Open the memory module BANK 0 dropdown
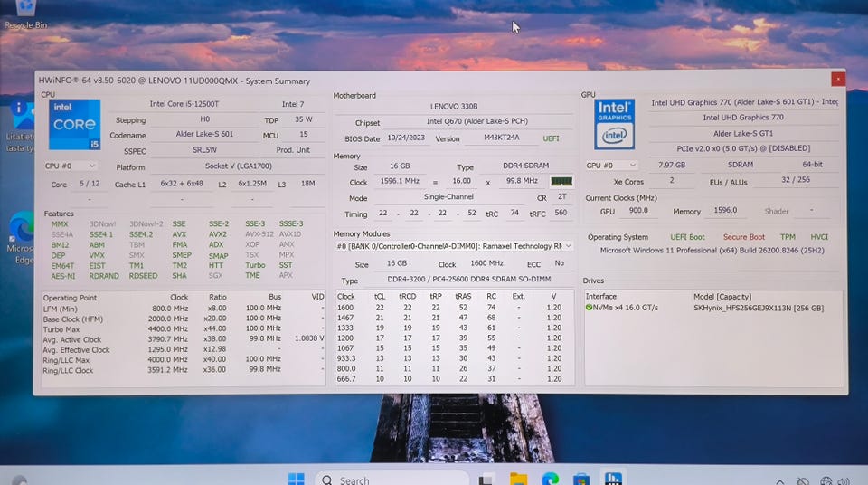The width and height of the screenshot is (868, 485). pos(454,246)
